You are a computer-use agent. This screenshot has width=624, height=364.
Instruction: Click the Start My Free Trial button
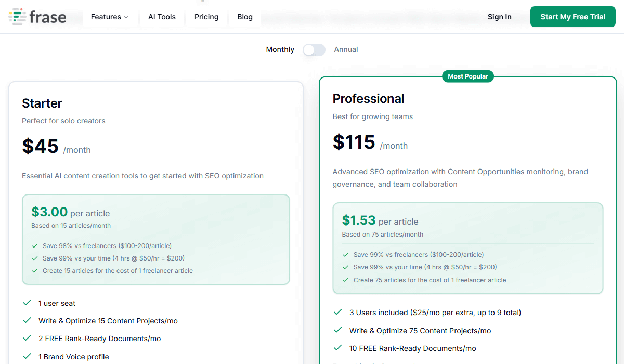point(573,16)
